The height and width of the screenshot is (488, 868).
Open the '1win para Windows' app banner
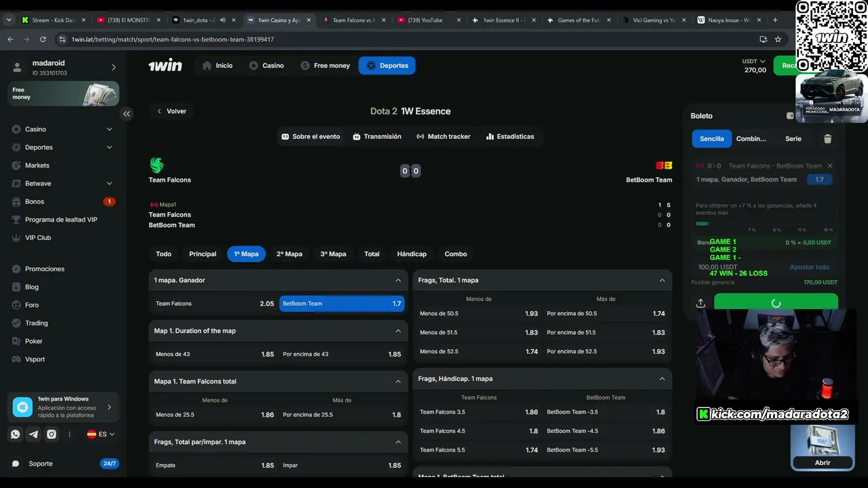click(64, 407)
